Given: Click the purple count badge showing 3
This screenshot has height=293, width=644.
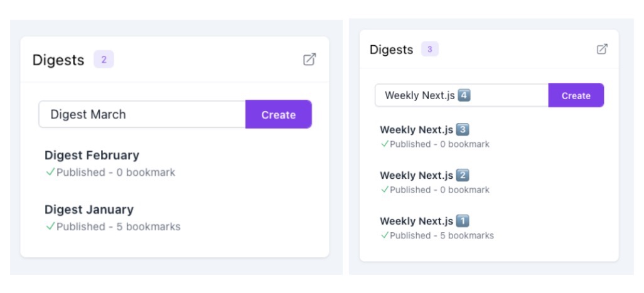Looking at the screenshot, I should pyautogui.click(x=429, y=49).
